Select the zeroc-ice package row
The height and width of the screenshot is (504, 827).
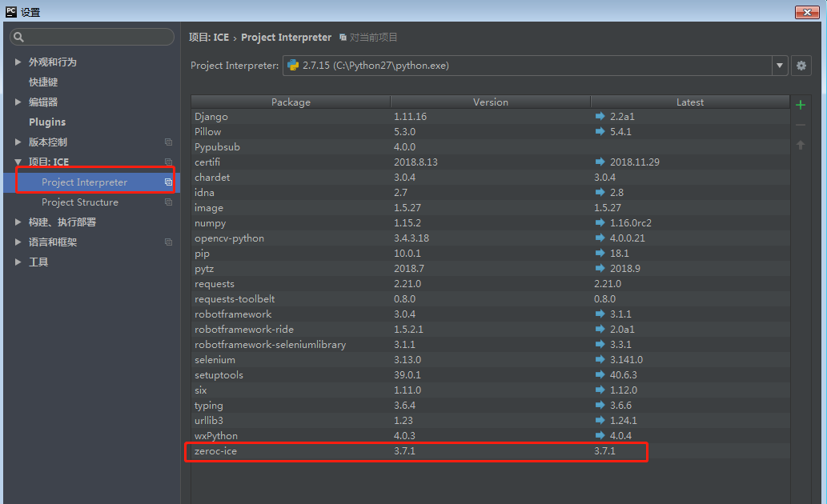point(491,451)
